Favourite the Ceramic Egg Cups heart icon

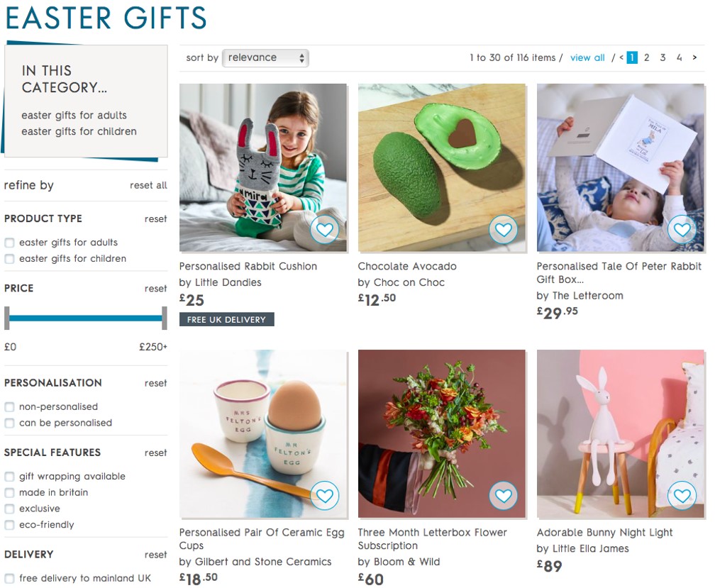325,496
